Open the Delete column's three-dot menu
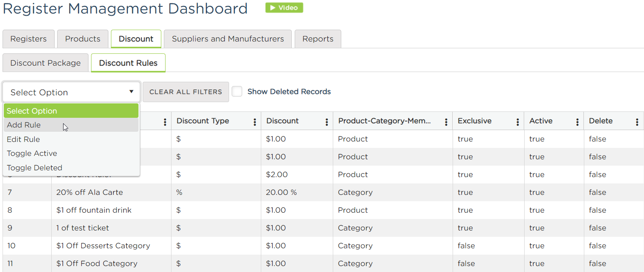The height and width of the screenshot is (272, 644). 637,122
